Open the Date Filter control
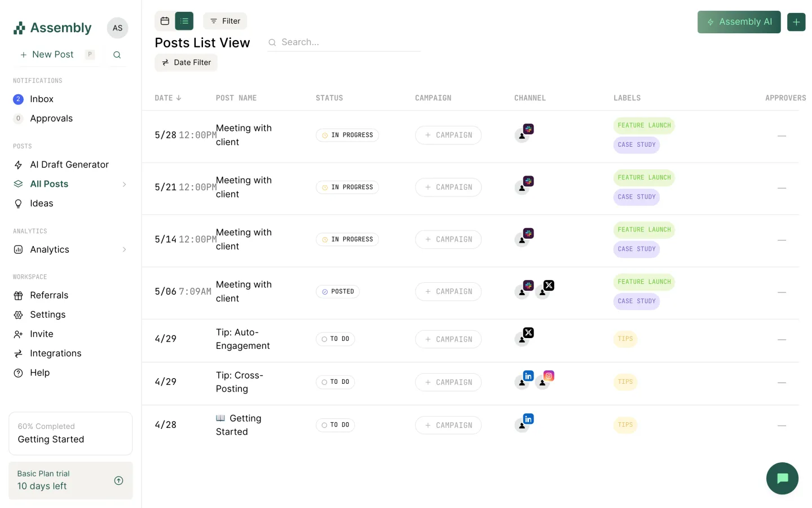This screenshot has height=508, width=812. pos(186,63)
